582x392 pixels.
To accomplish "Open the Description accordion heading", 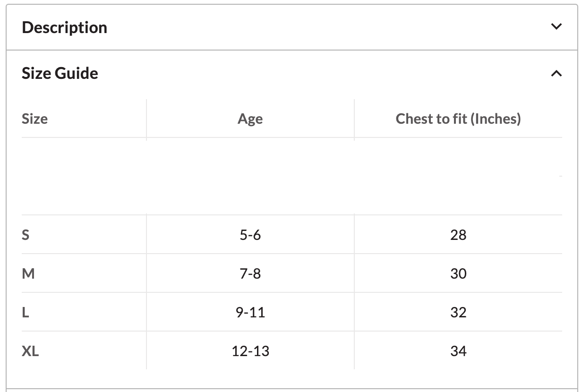I will (65, 27).
